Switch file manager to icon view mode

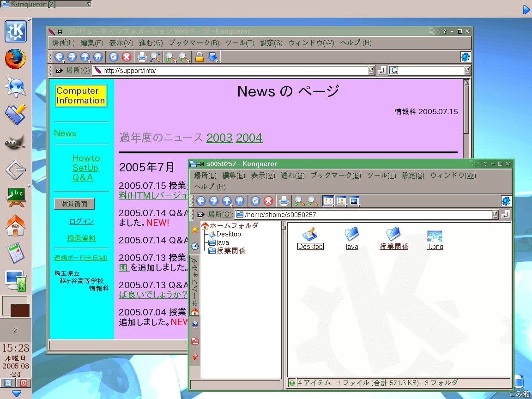[328, 201]
